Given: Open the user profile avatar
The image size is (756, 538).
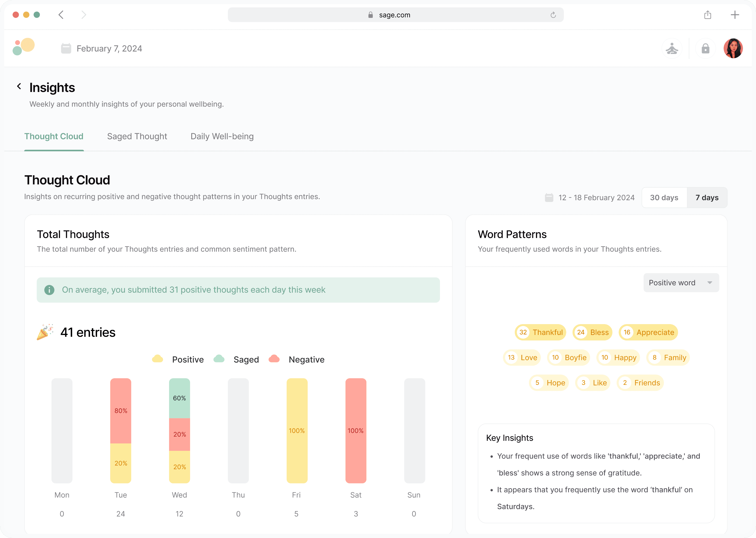Looking at the screenshot, I should pos(733,49).
